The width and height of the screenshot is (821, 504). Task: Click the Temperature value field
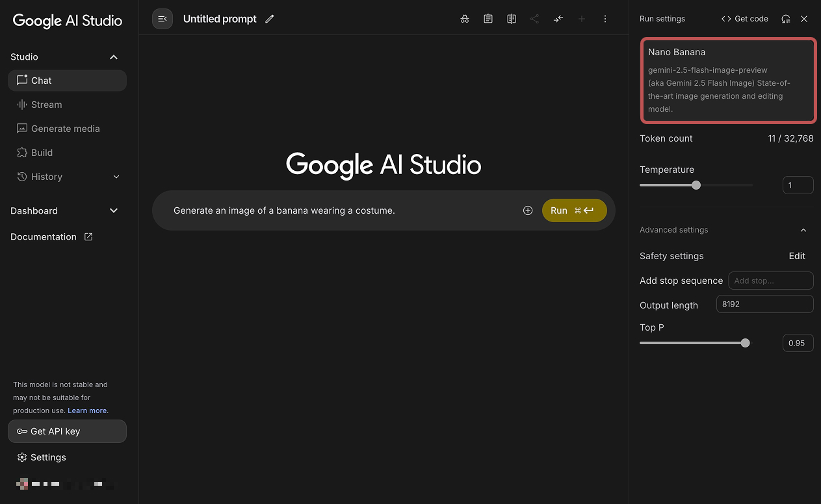click(798, 185)
